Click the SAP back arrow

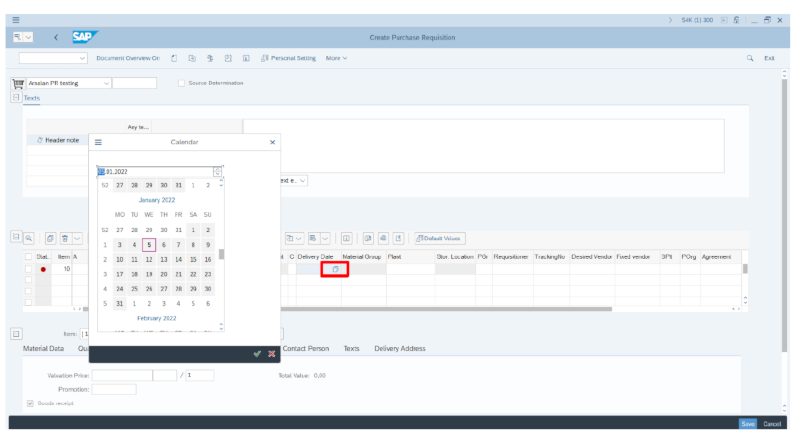(x=55, y=38)
